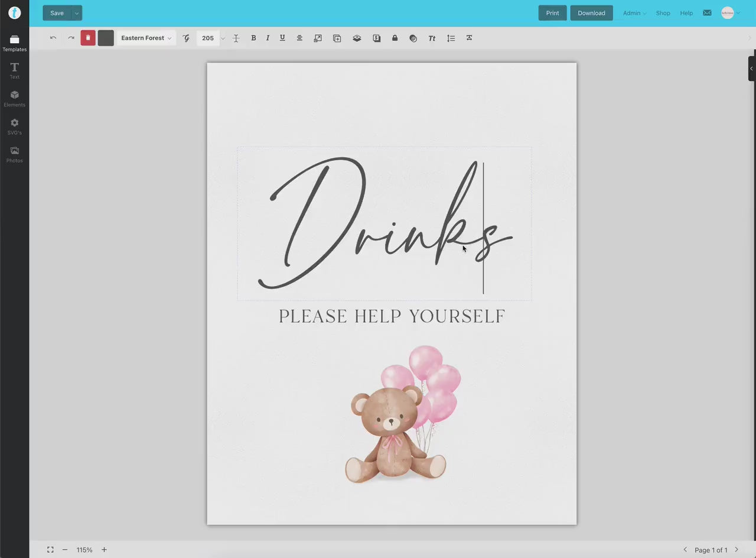
Task: Redo the last action
Action: pyautogui.click(x=71, y=38)
